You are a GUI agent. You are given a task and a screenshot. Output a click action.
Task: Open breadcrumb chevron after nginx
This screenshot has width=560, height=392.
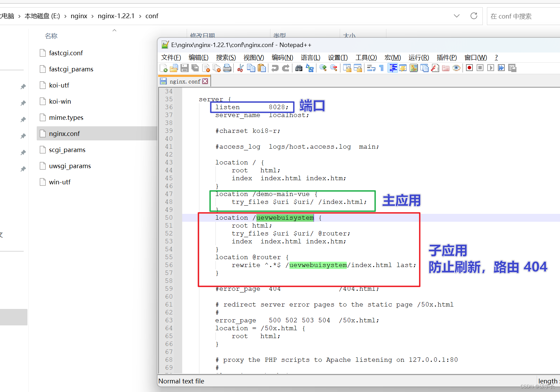point(92,16)
